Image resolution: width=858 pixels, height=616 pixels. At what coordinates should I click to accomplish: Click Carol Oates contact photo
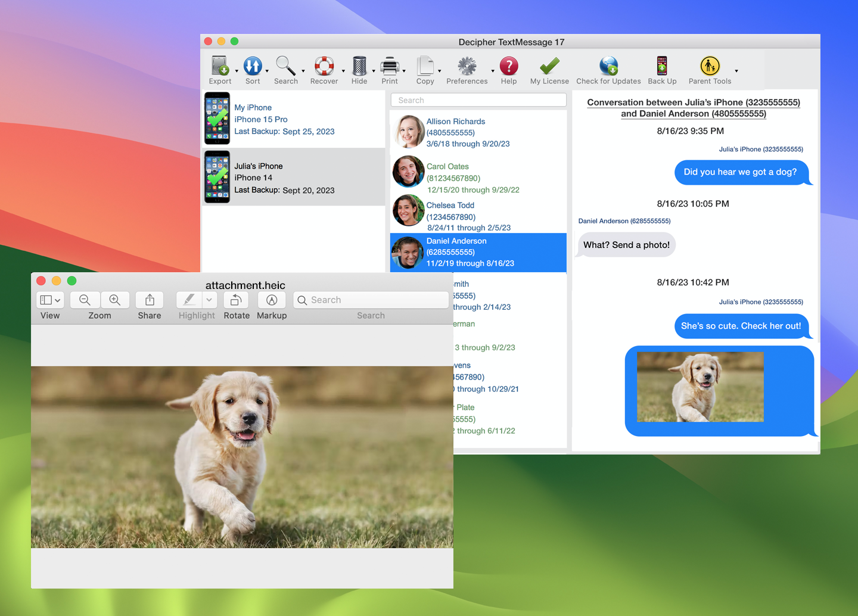click(x=408, y=171)
